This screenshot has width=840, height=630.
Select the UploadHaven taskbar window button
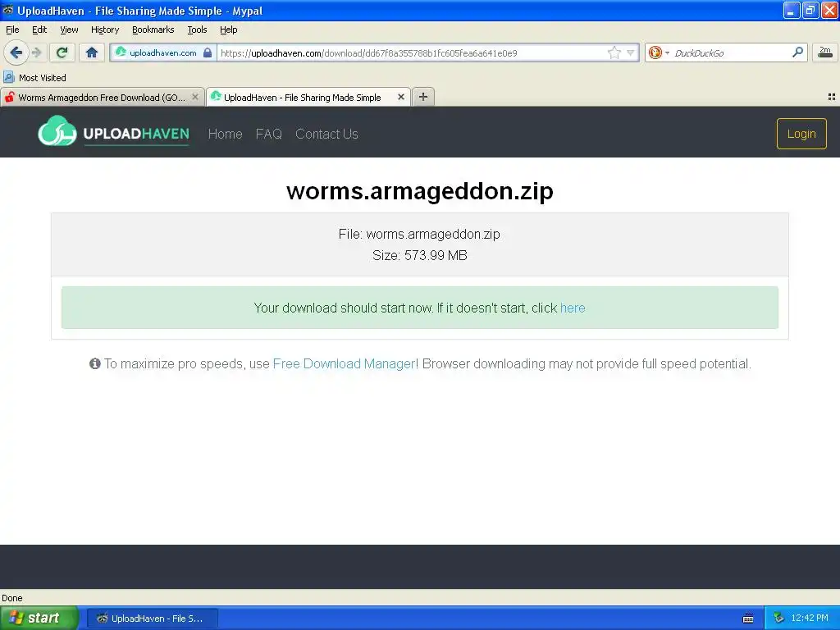pos(152,619)
